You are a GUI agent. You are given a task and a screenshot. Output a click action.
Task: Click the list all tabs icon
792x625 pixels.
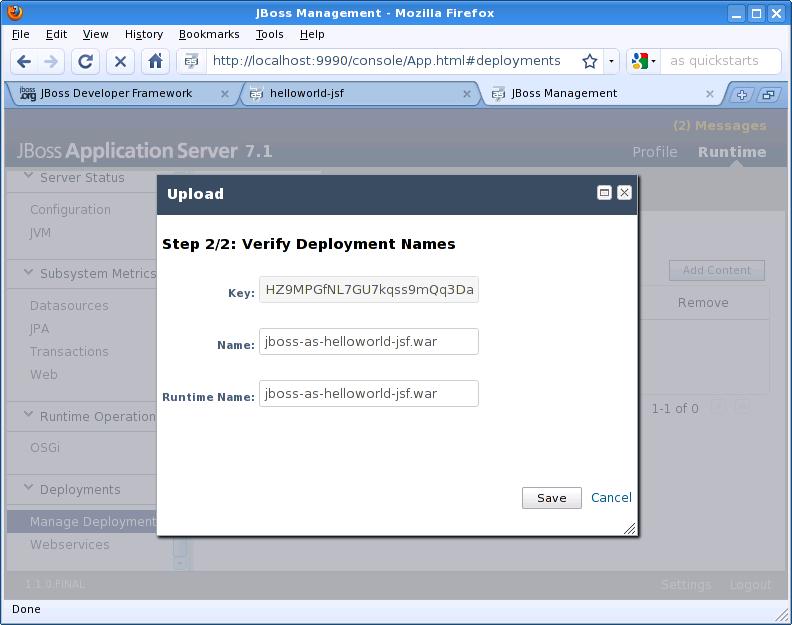tap(768, 94)
